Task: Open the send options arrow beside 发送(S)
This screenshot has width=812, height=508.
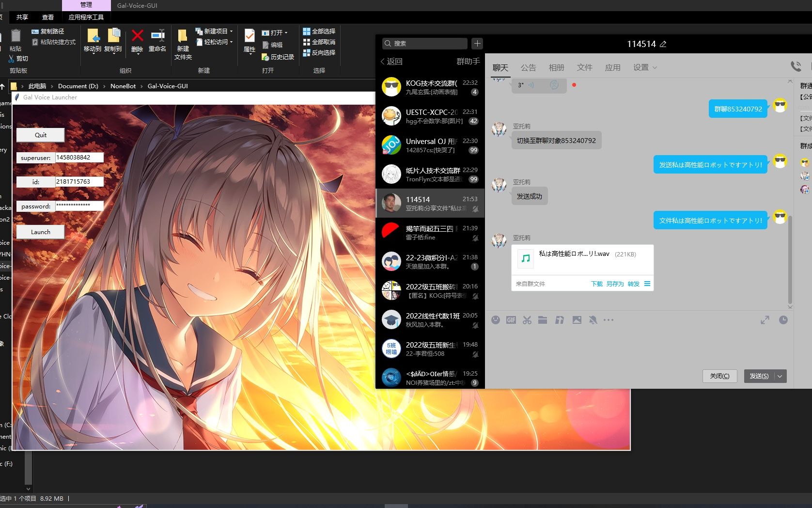Action: click(780, 376)
